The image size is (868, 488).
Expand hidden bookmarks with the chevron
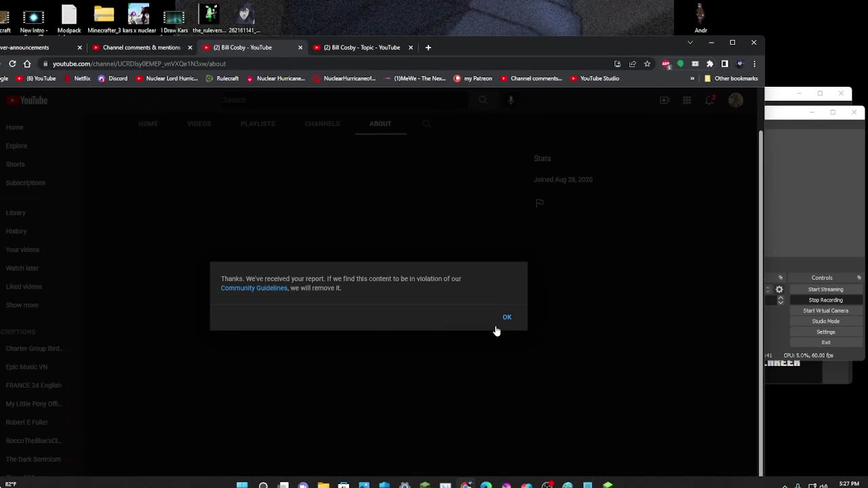tap(692, 79)
